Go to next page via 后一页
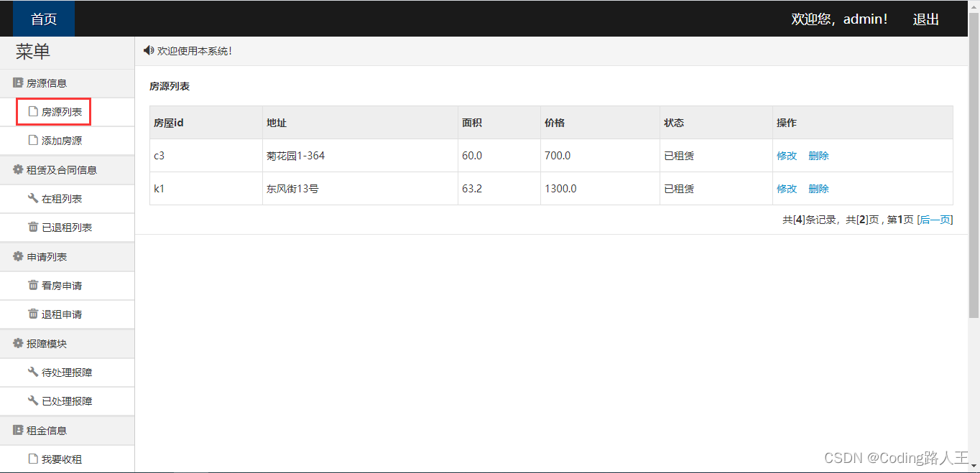 point(935,220)
